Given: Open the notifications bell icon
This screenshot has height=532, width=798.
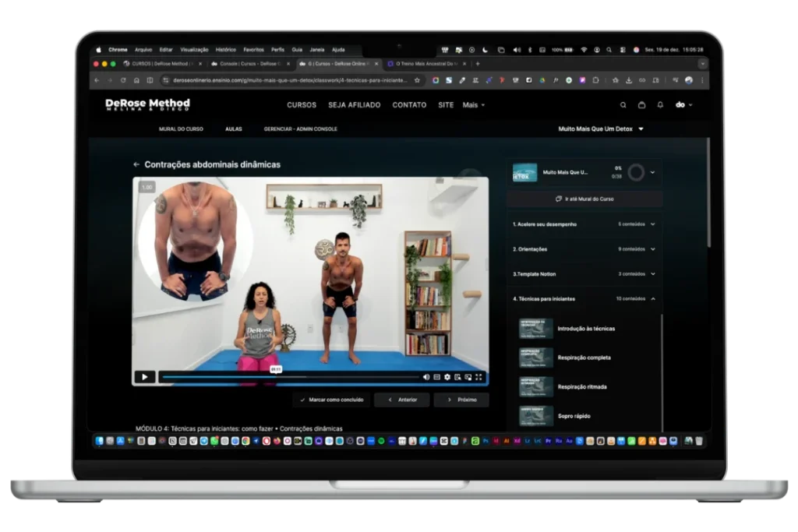Looking at the screenshot, I should click(660, 105).
